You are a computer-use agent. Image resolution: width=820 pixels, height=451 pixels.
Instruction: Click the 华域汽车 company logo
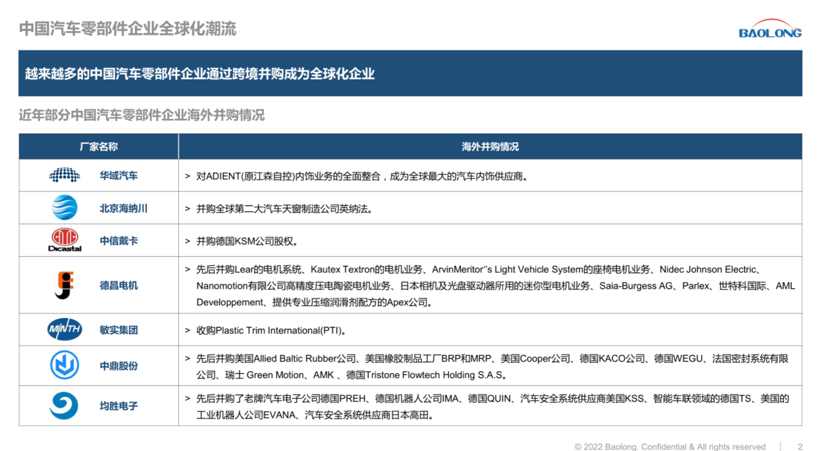pyautogui.click(x=64, y=175)
